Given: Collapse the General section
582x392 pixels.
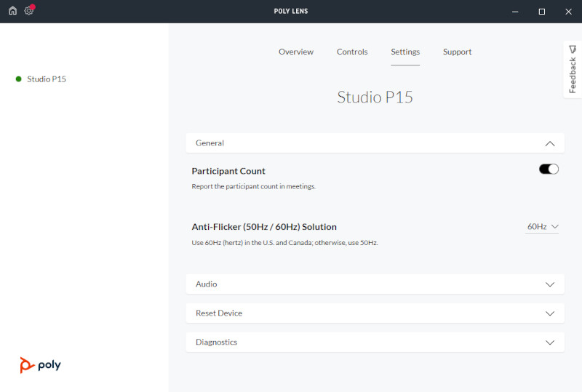Looking at the screenshot, I should tap(375, 143).
